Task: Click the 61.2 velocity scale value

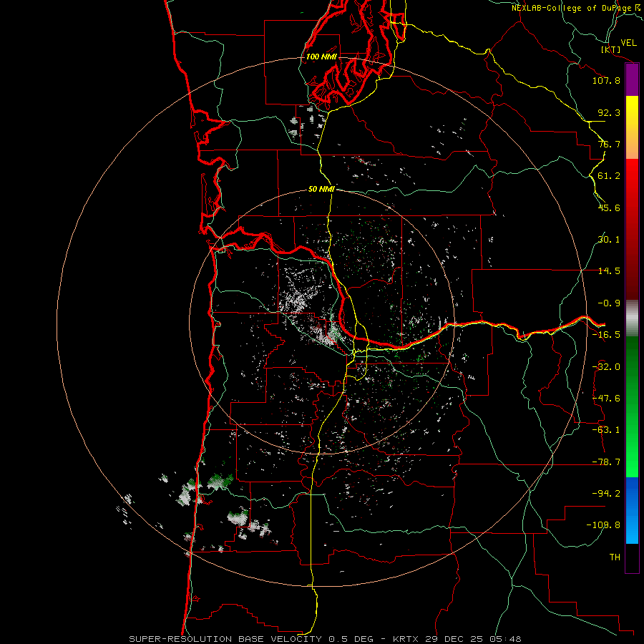Action: [x=609, y=176]
